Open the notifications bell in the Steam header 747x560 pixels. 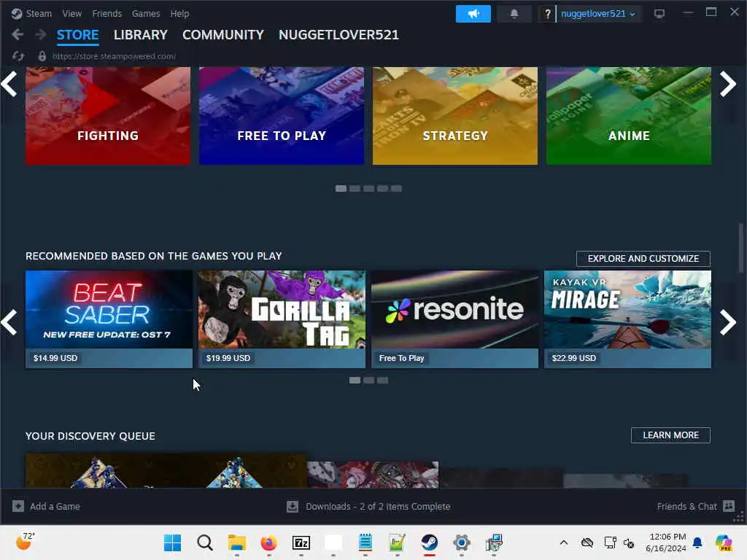(x=514, y=14)
